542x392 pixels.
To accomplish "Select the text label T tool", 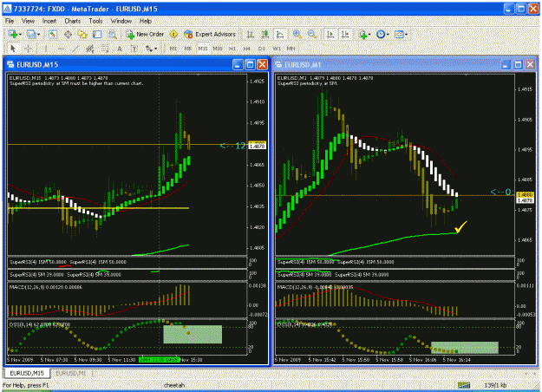I will [x=134, y=49].
